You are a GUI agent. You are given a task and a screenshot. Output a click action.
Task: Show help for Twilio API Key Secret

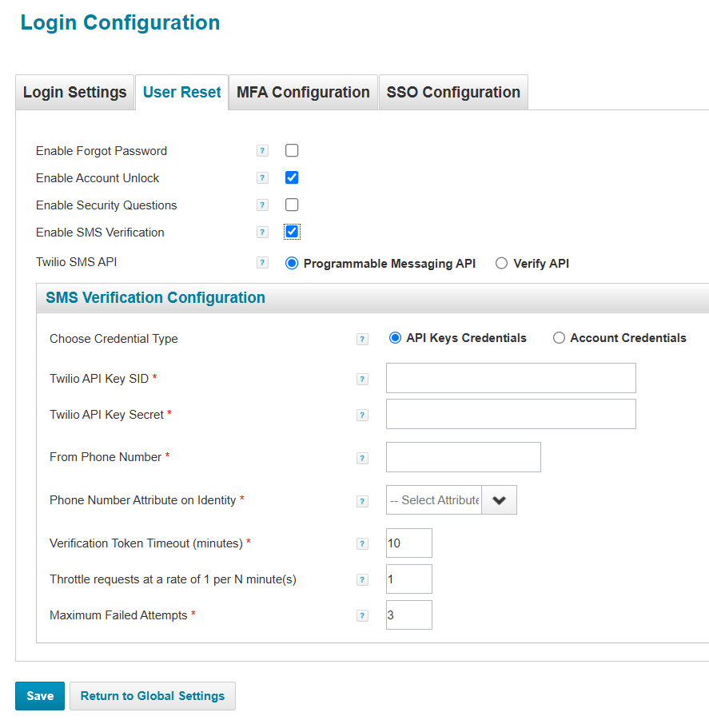[362, 415]
